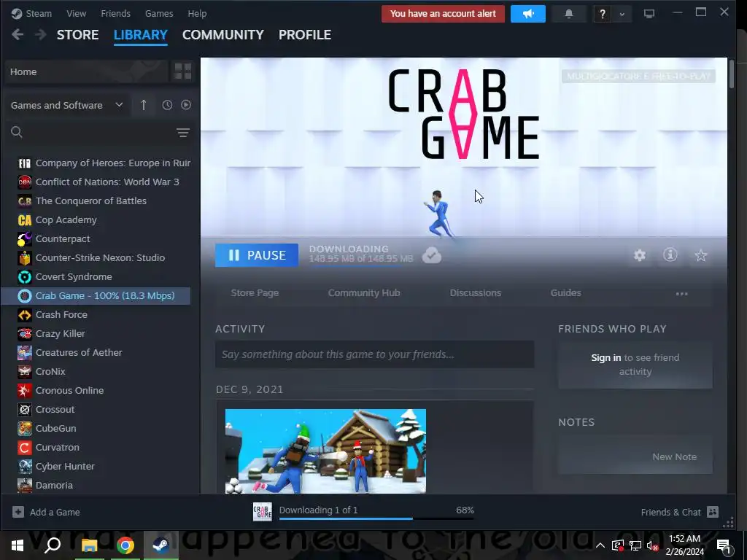Open Crab Game Store Page
The width and height of the screenshot is (747, 560).
point(255,293)
